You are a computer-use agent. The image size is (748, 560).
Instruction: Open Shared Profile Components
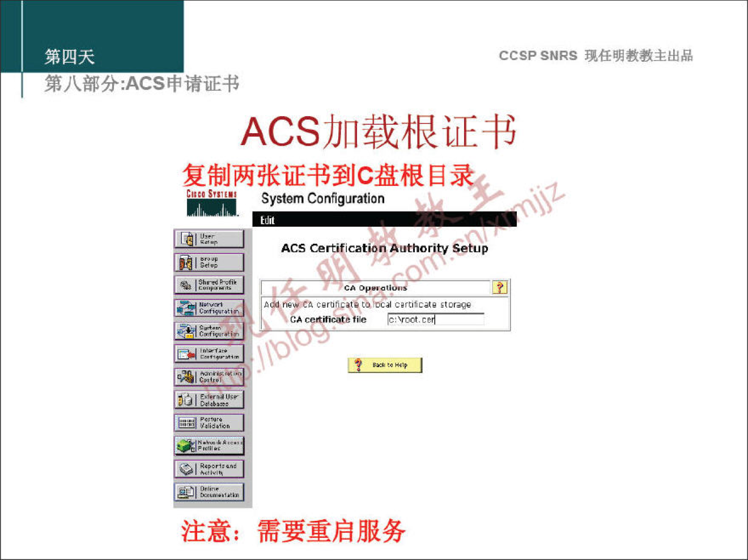point(209,285)
